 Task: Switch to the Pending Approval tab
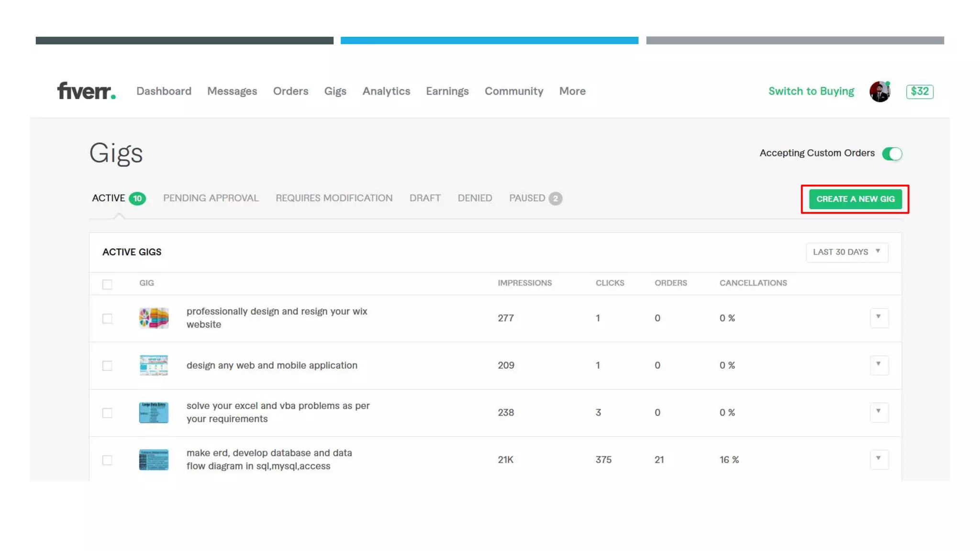coord(211,198)
